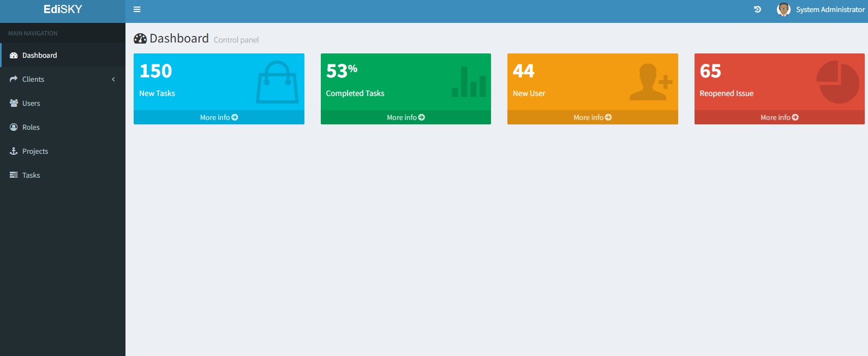Open More info on Reopened Issue card
The height and width of the screenshot is (356, 868).
[x=779, y=117]
